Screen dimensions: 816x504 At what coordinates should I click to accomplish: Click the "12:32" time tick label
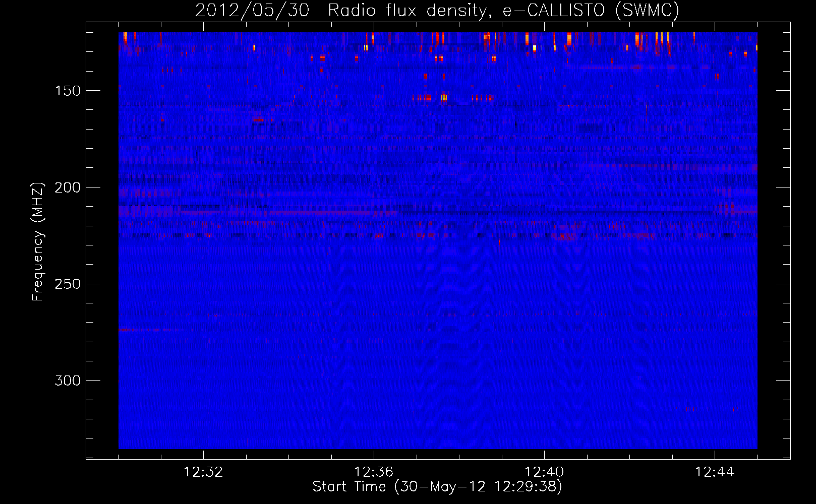203,472
